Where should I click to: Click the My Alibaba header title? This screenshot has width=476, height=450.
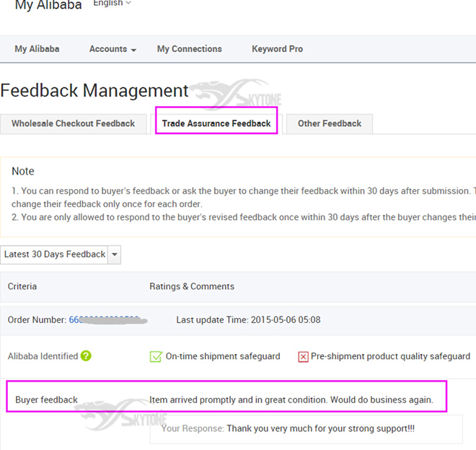48,4
